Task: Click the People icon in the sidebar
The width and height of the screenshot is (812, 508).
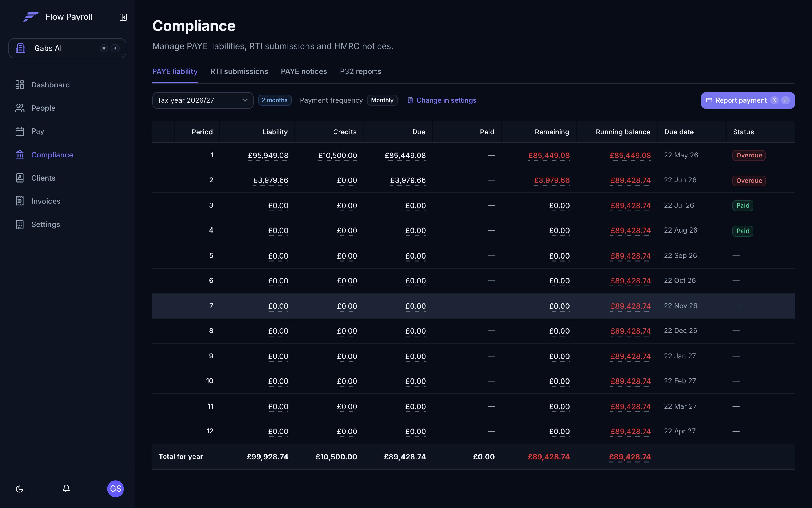Action: pyautogui.click(x=20, y=108)
